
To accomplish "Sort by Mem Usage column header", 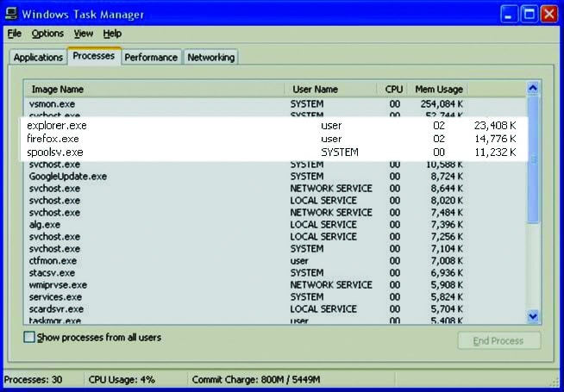I will click(x=439, y=89).
